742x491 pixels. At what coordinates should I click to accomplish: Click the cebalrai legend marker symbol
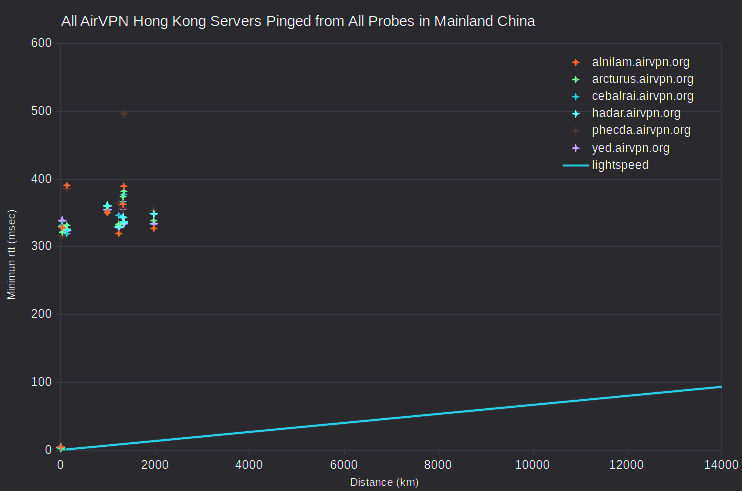click(575, 96)
